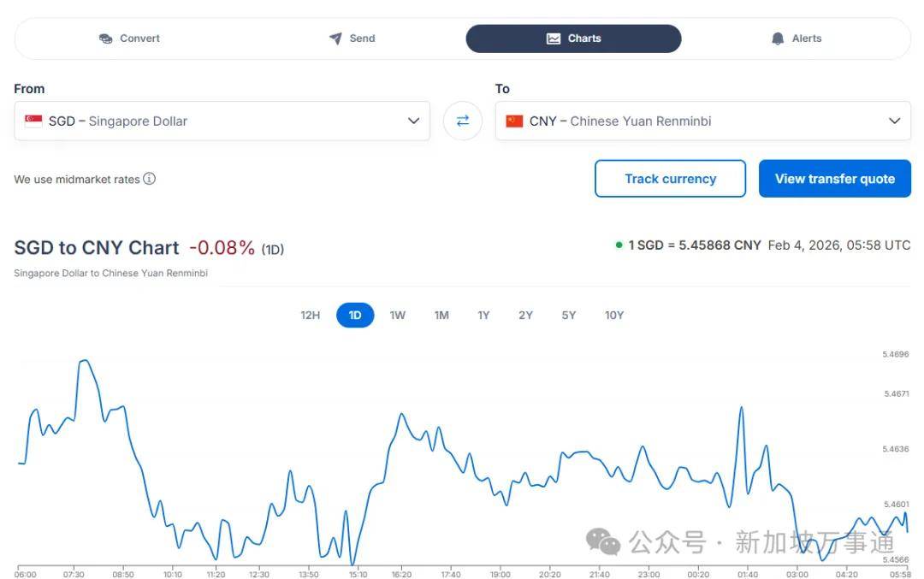
Task: Open the Alerts tab
Action: pyautogui.click(x=796, y=38)
